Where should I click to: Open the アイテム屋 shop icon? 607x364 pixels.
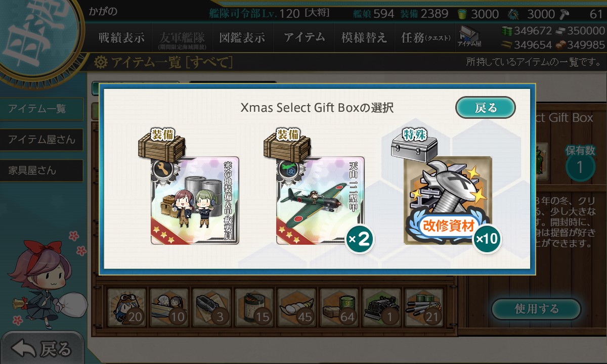pyautogui.click(x=469, y=37)
